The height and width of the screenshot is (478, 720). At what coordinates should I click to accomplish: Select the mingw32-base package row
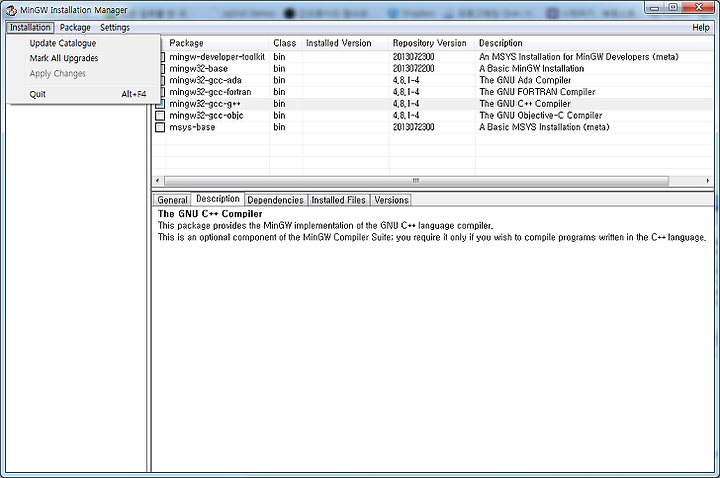point(433,69)
